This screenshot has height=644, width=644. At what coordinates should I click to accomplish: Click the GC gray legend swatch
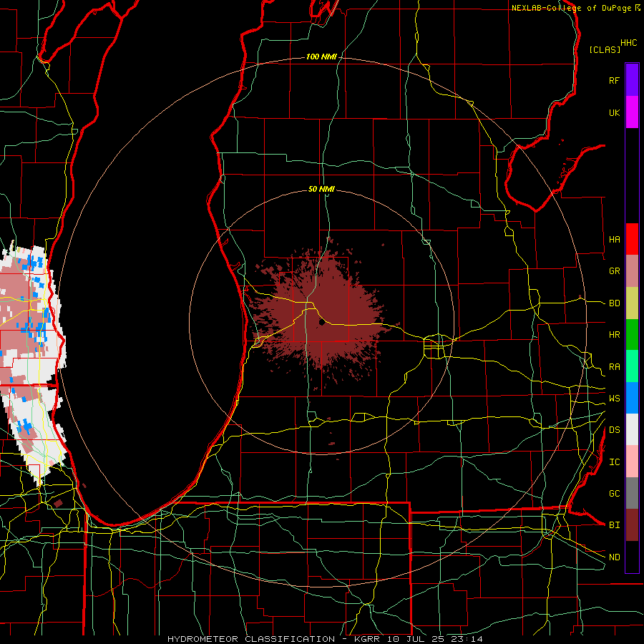[632, 493]
